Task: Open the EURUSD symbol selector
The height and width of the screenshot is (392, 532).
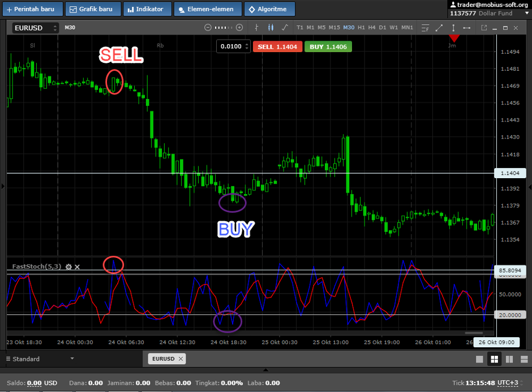Action: [36, 28]
